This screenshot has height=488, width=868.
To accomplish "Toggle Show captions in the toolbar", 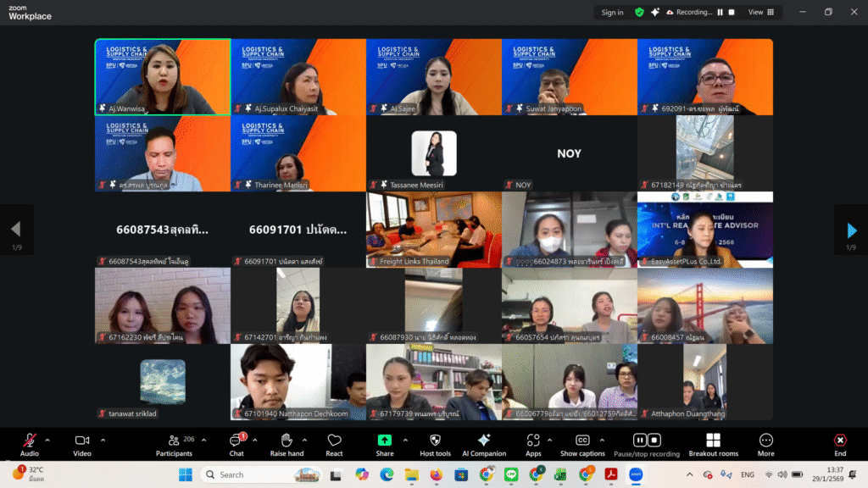I will coord(582,441).
